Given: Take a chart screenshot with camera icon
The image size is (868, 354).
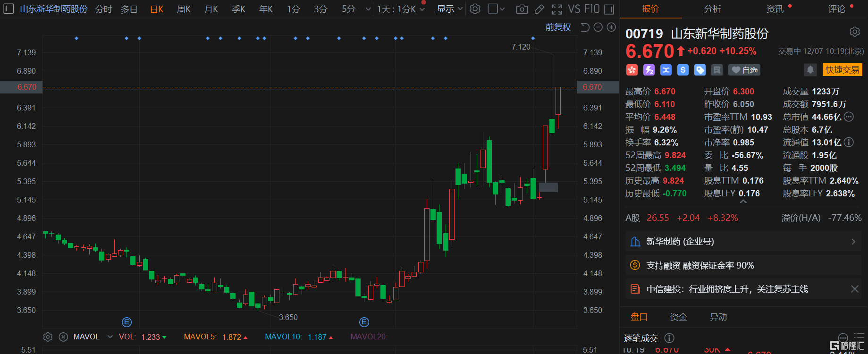Looking at the screenshot, I should (522, 9).
